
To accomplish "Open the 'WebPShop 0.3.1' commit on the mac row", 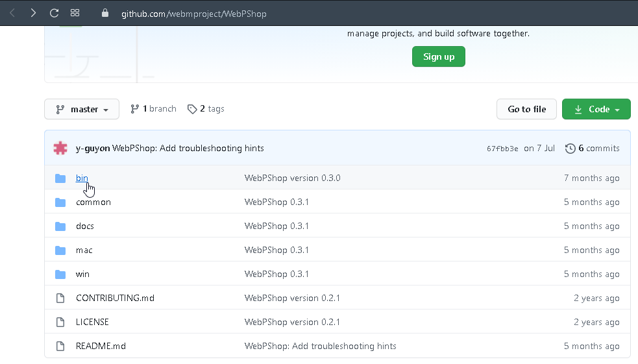I will point(276,250).
